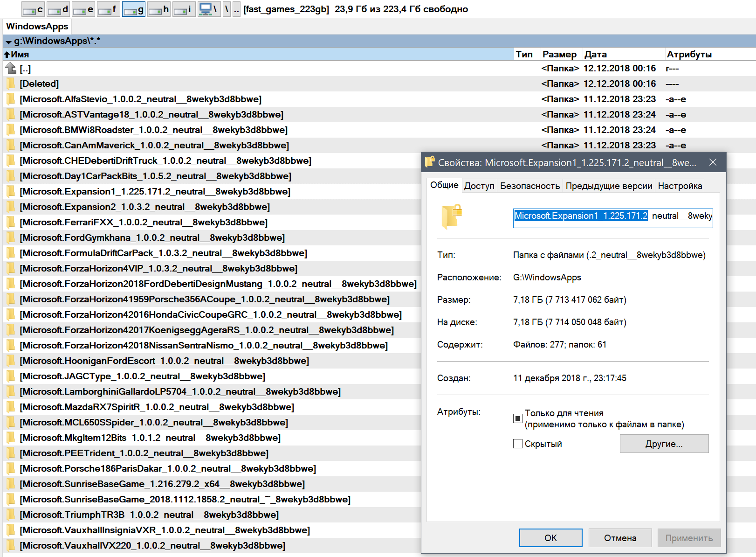Switch to the Предыдущие версии tab
Screen dimensions: 756x557
click(609, 186)
